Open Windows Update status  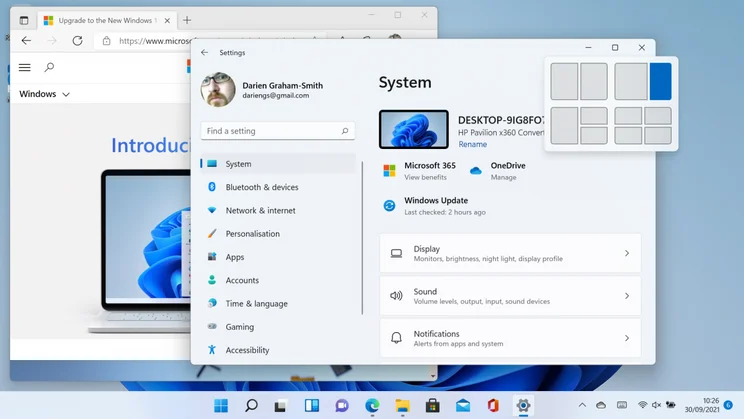coord(434,206)
